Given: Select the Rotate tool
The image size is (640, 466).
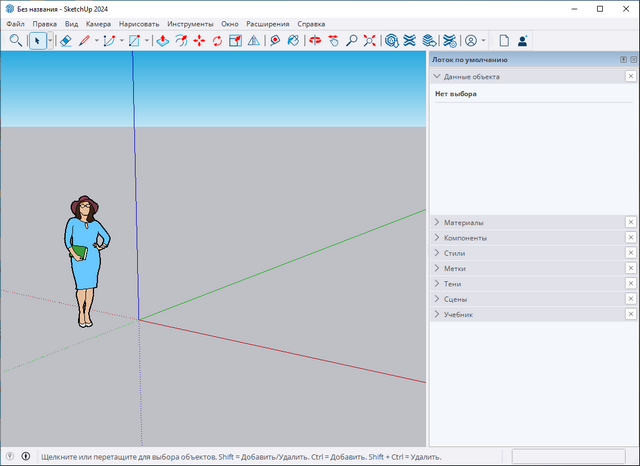Looking at the screenshot, I should coord(217,41).
